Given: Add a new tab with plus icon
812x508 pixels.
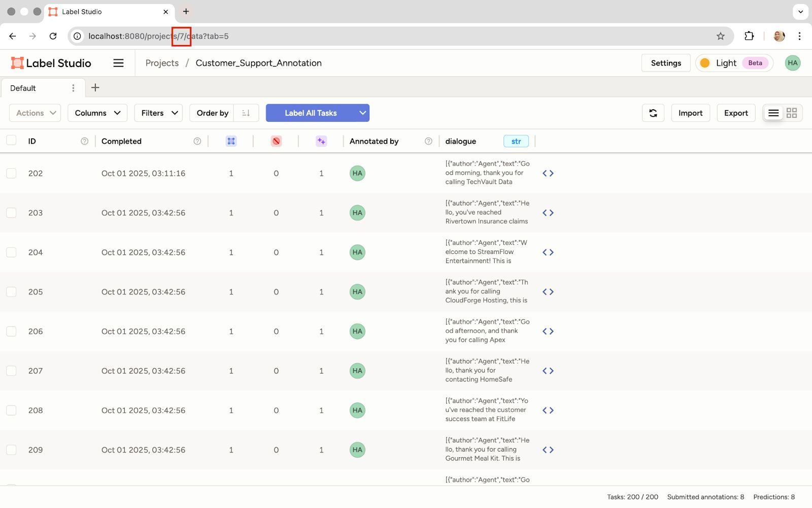Looking at the screenshot, I should click(x=95, y=88).
